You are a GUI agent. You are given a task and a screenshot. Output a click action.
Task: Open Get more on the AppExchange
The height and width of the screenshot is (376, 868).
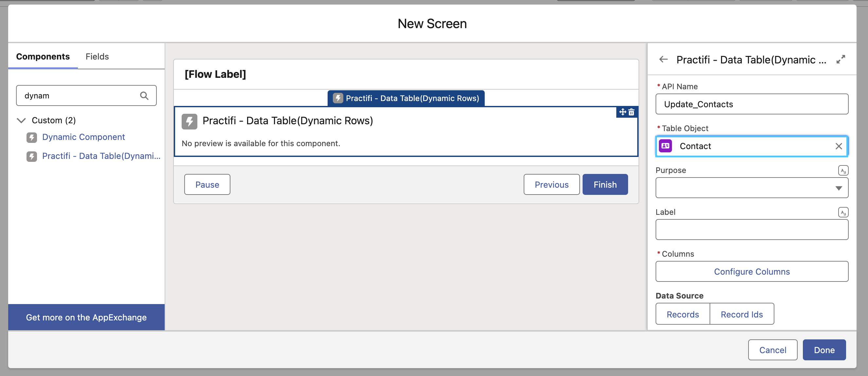click(x=86, y=317)
